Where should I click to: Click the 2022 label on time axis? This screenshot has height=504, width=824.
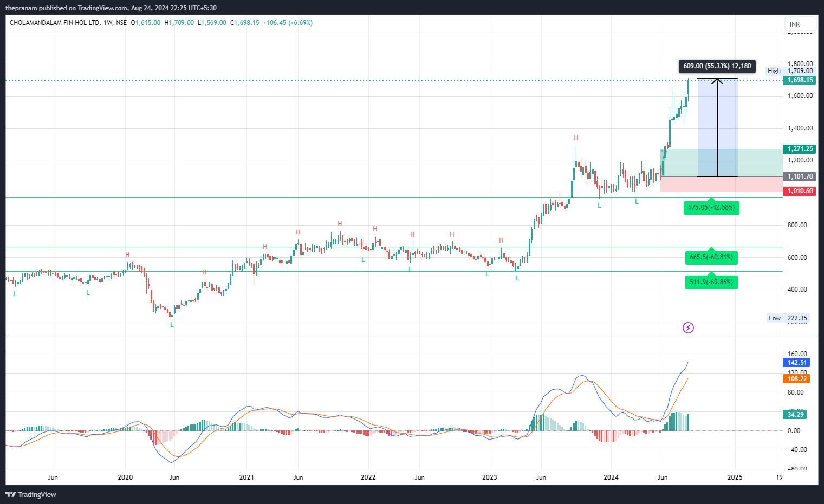tap(368, 477)
